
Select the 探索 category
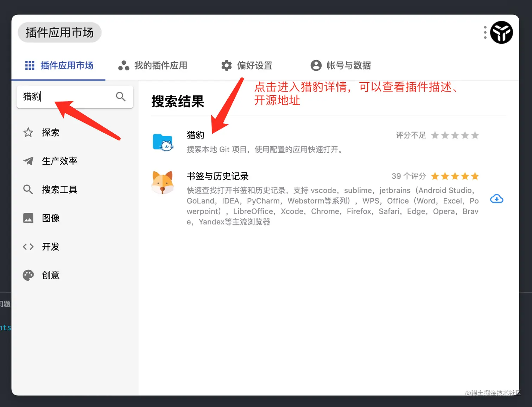coord(75,133)
